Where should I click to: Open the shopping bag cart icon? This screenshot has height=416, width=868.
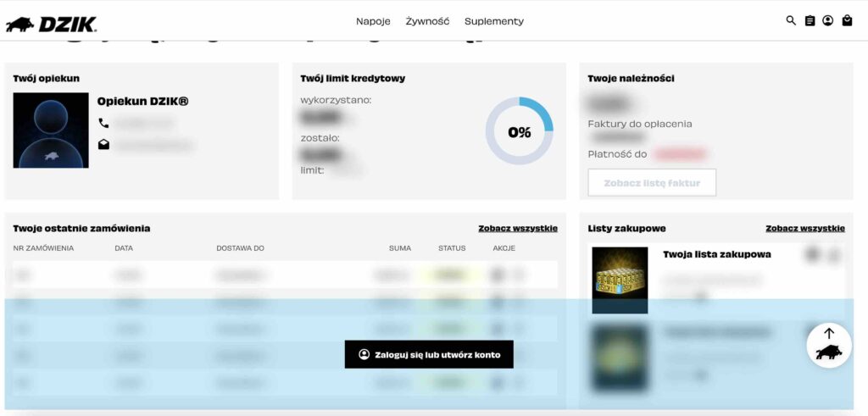tap(847, 21)
